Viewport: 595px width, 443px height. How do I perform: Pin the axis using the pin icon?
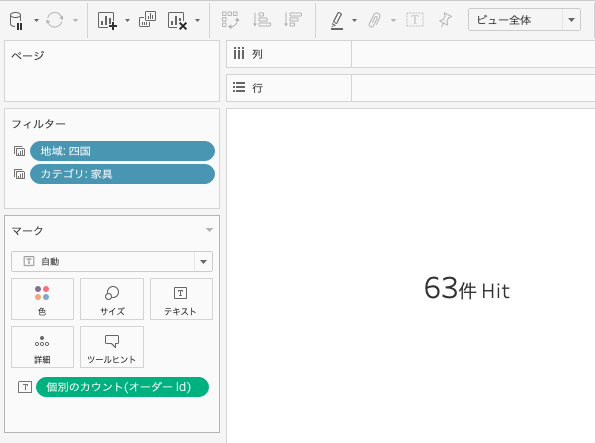445,20
